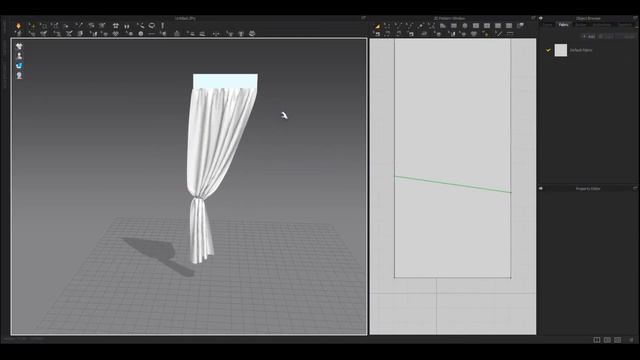Select the Select/Move tool beside Simulate
Image resolution: width=640 pixels, height=360 pixels.
point(31,25)
